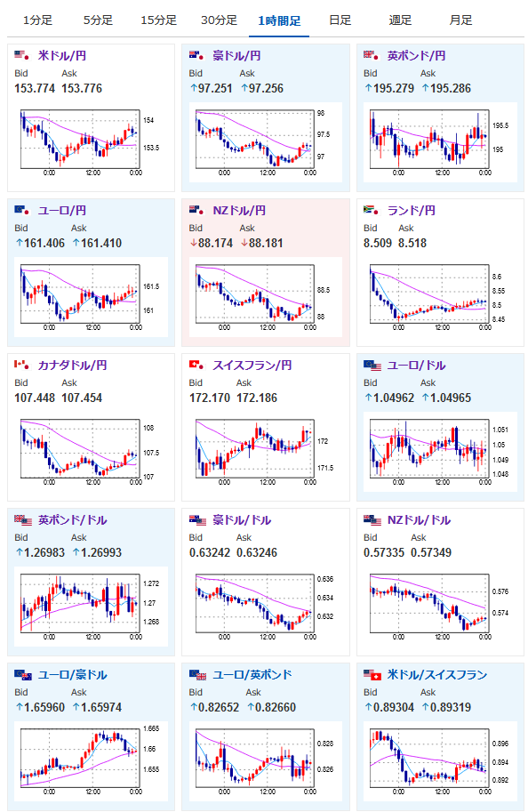This screenshot has width=528, height=812.
Task: Switch to the 日足 daily tab
Action: (340, 20)
